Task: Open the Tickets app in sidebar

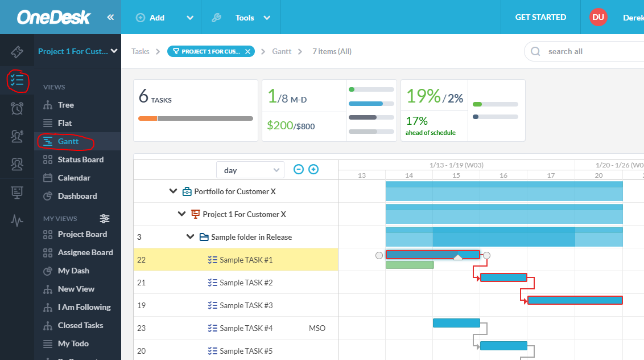Action: 17,52
